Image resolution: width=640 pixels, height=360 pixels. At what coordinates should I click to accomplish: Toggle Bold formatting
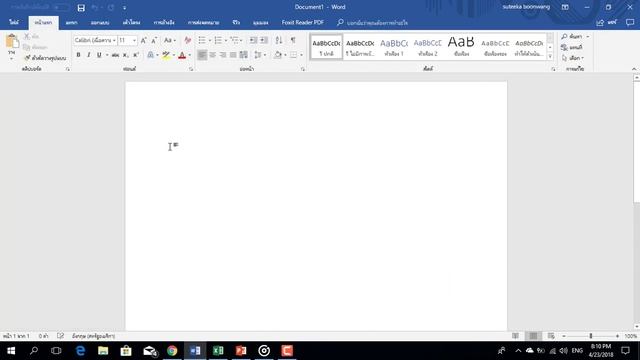point(78,55)
